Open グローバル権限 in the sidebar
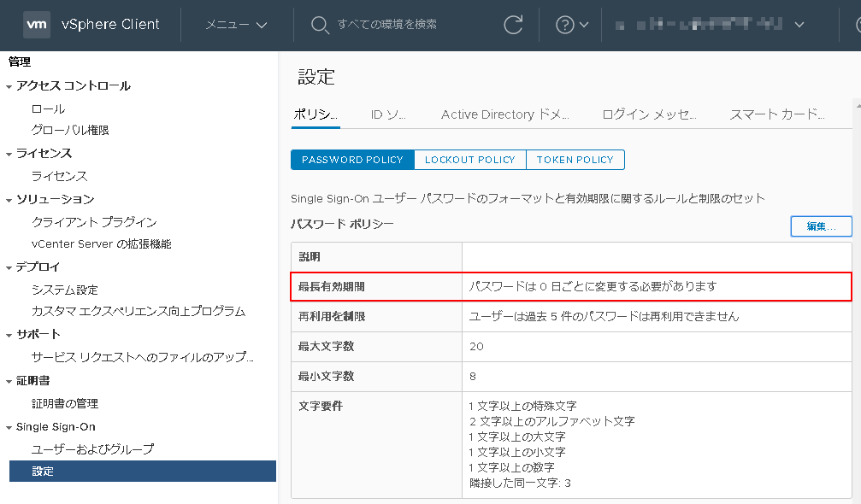The image size is (861, 504). (70, 130)
